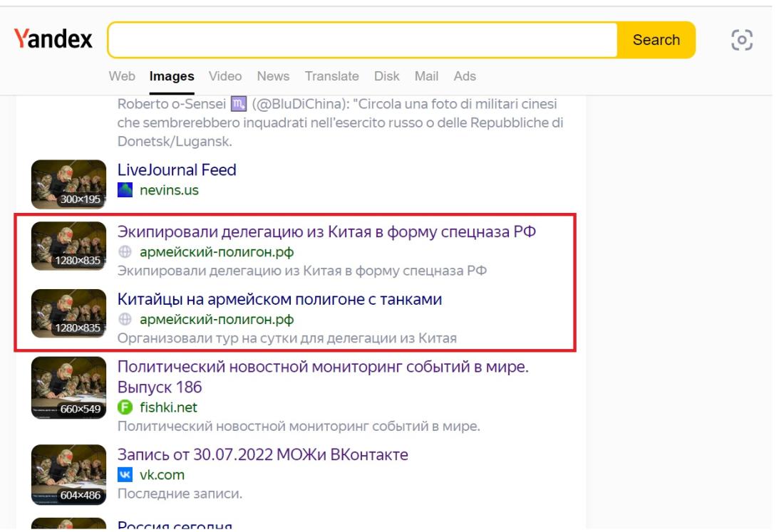
Task: Go to the Ads tab
Action: [465, 76]
